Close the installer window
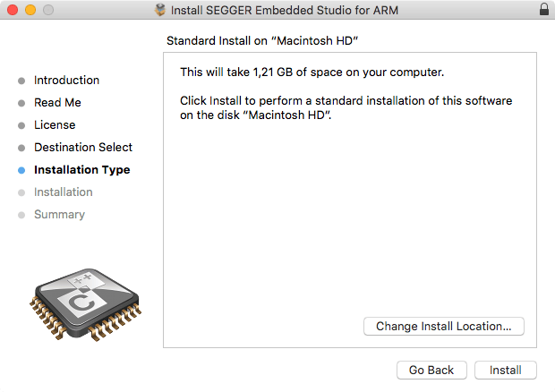The width and height of the screenshot is (555, 392). point(12,10)
